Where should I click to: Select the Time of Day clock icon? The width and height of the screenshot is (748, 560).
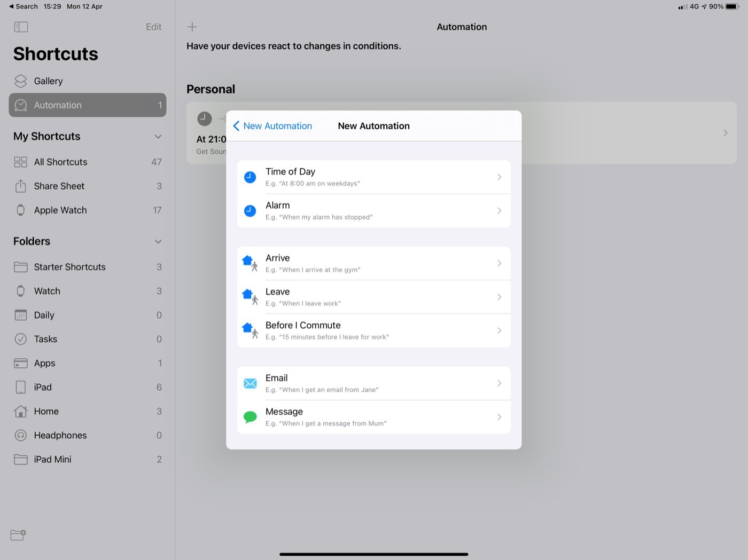(x=250, y=177)
